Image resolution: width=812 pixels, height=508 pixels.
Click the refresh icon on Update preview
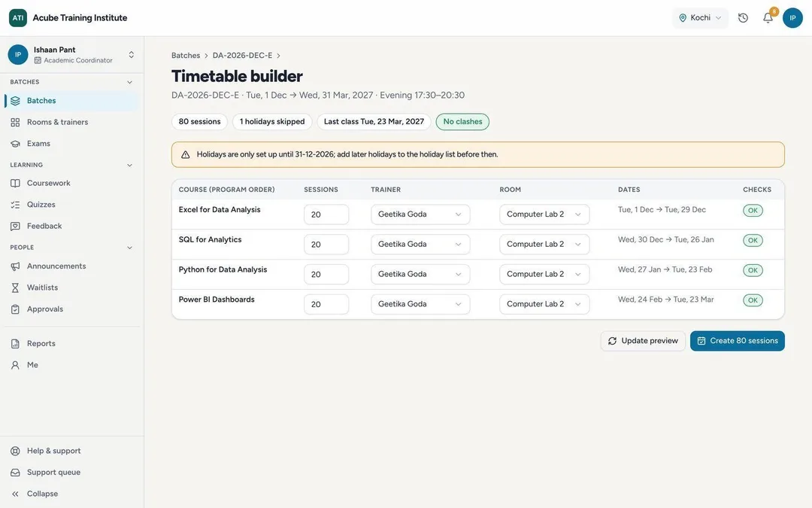pos(612,341)
